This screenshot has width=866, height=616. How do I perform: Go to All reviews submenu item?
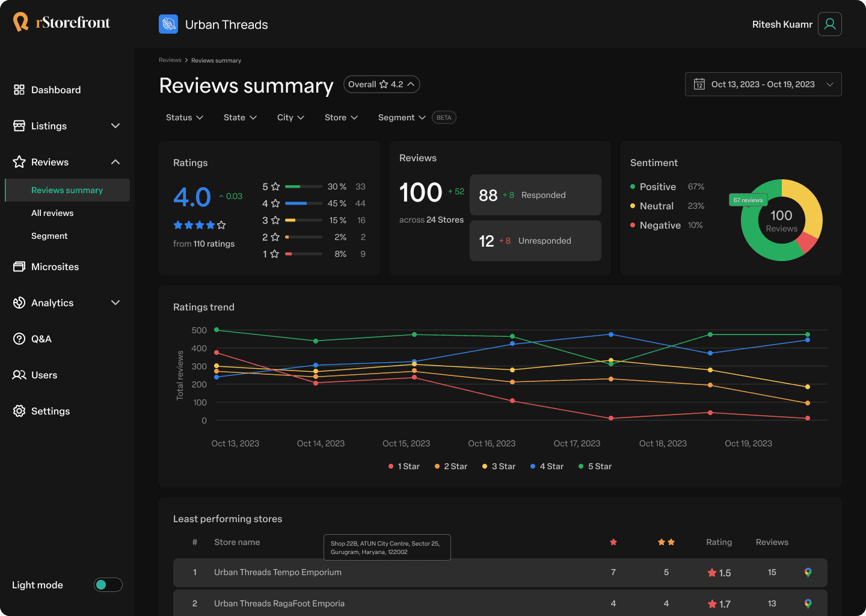coord(52,213)
